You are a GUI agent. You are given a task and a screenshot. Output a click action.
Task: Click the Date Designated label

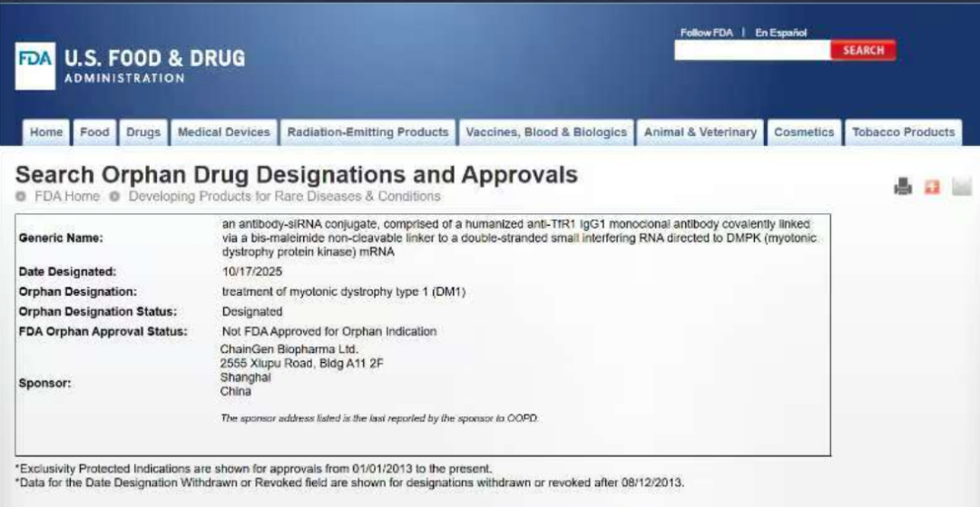(x=67, y=271)
